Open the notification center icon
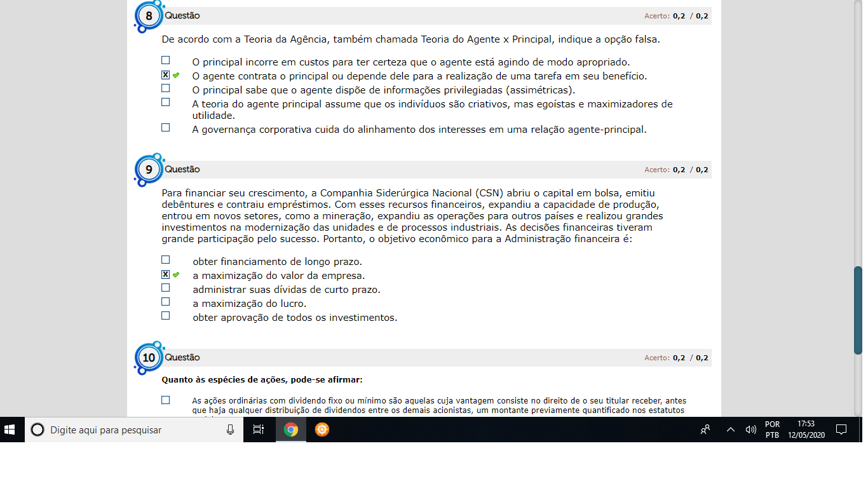 [841, 430]
